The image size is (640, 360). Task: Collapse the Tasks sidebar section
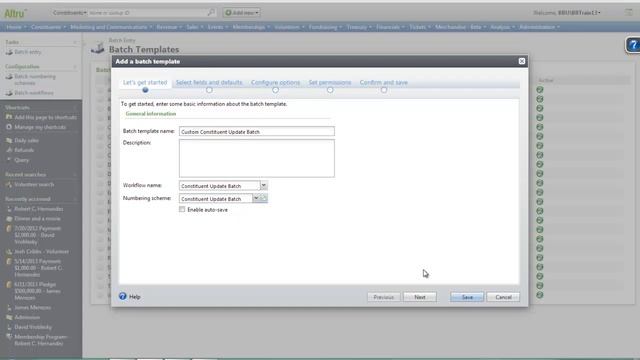click(75, 42)
